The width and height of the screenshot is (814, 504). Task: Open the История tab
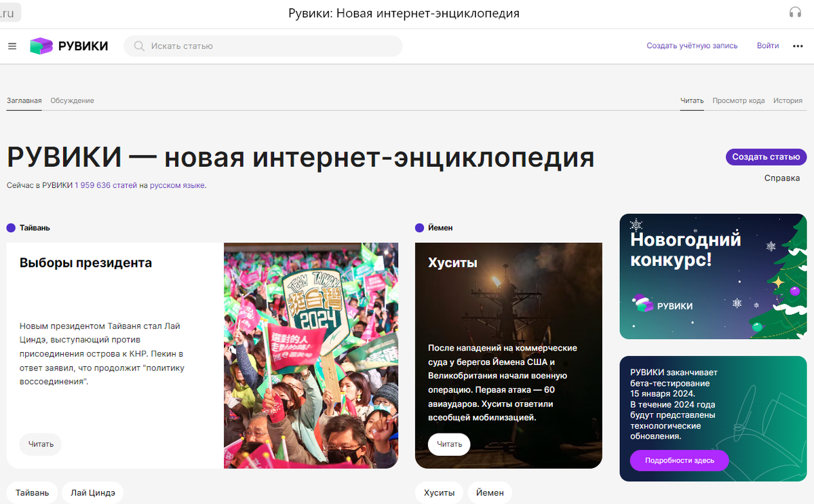(788, 100)
